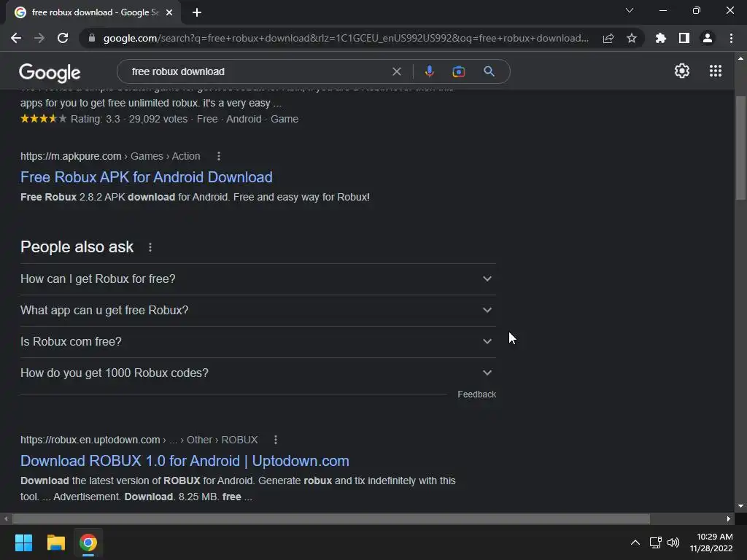Screen dimensions: 747x560
Task: Show hidden system tray icons
Action: [x=635, y=542]
